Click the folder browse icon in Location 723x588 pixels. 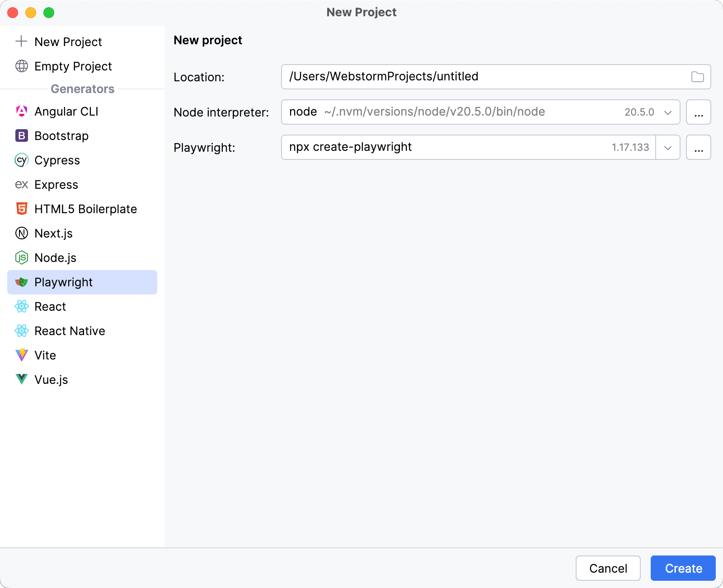click(x=697, y=77)
